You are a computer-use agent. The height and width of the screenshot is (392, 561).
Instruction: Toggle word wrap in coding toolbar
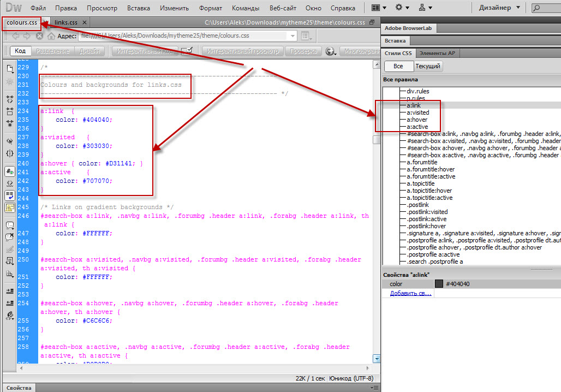tap(10, 195)
